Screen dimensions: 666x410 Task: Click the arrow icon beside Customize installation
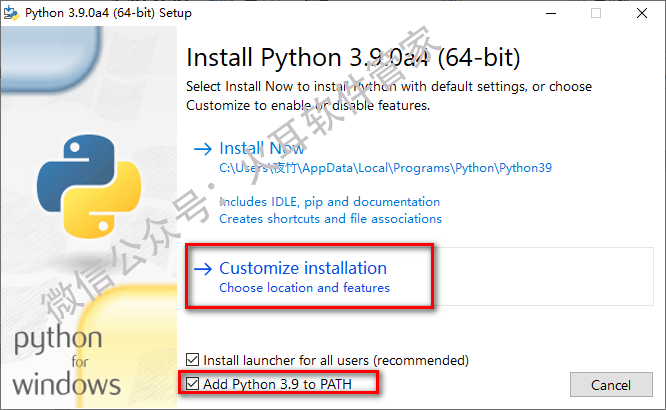coord(202,268)
